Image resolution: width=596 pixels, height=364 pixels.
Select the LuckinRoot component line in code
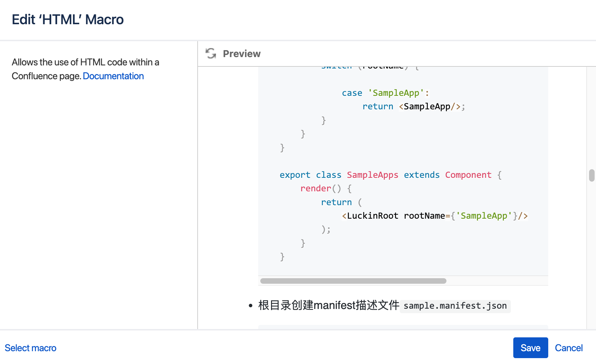pos(434,216)
